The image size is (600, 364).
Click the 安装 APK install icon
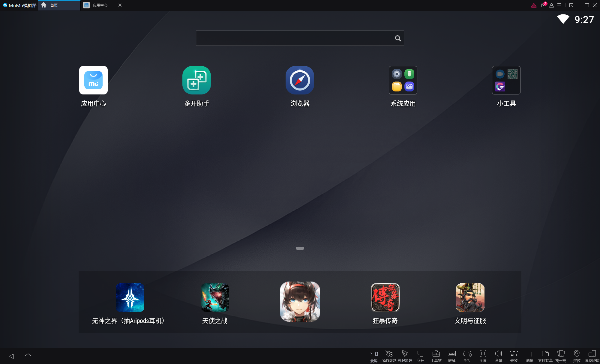pos(514,356)
